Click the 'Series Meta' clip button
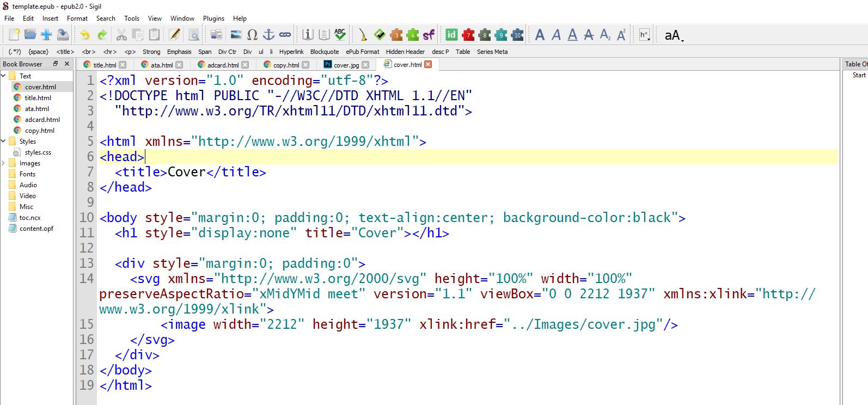 point(492,52)
